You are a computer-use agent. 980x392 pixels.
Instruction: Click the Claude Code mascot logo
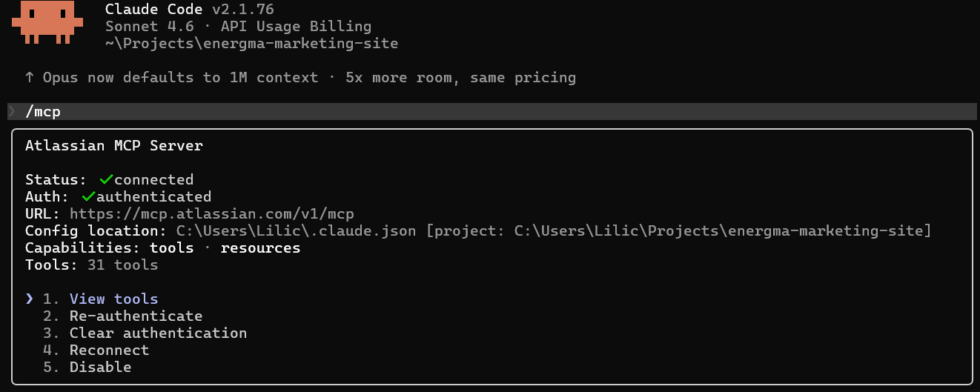tap(43, 22)
